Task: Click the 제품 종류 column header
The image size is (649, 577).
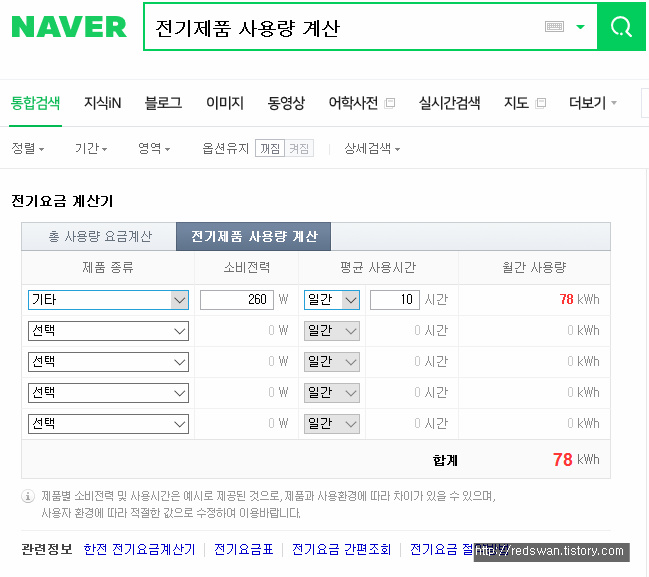Action: click(108, 267)
